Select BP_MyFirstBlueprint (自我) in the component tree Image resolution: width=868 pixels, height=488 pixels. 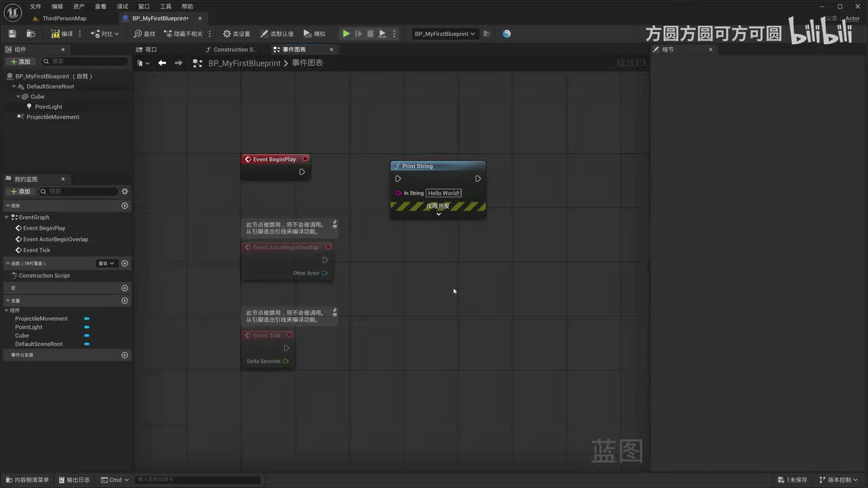[x=54, y=76]
